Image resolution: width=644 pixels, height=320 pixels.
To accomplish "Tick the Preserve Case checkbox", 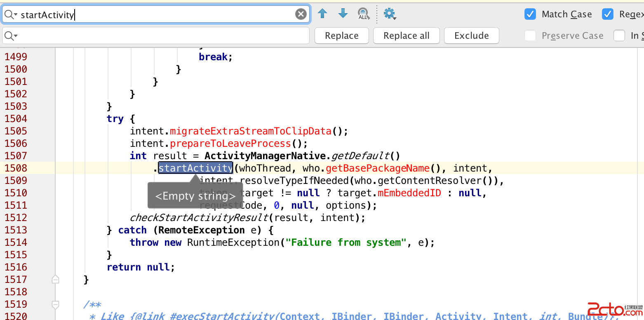I will (530, 36).
